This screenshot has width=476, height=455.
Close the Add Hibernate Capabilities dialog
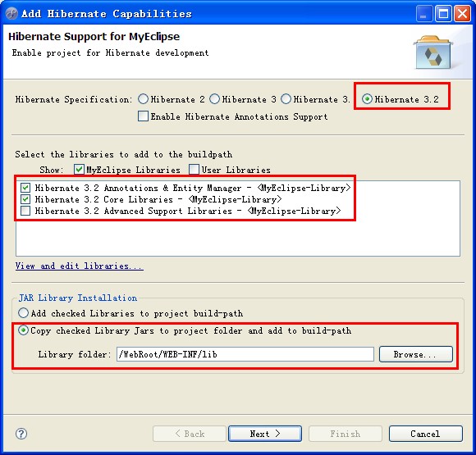(462, 14)
